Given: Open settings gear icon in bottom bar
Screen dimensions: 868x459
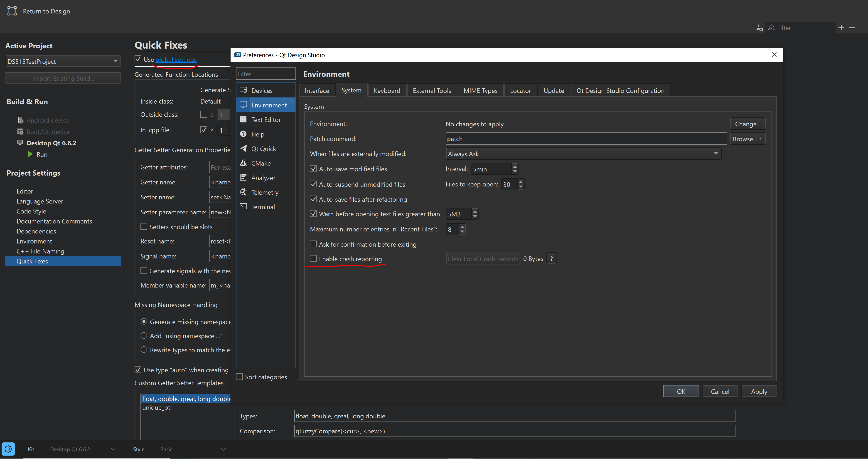Looking at the screenshot, I should [8, 449].
